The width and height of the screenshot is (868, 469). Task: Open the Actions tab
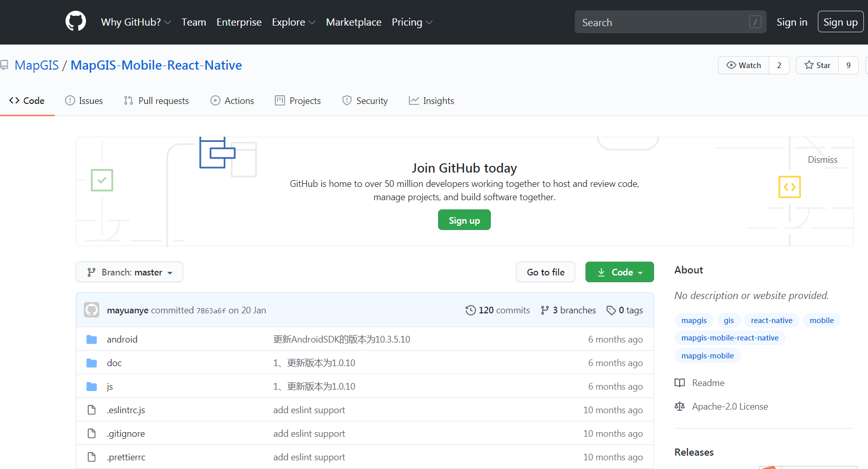(232, 101)
